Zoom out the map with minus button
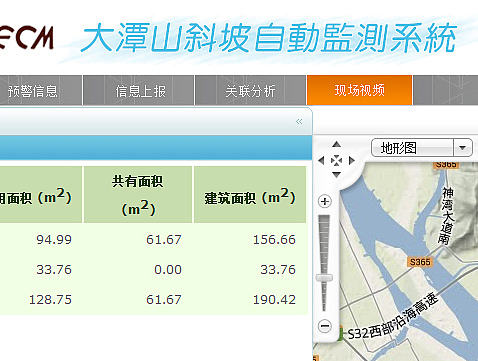Viewport: 478px width, 361px height. 325,326
